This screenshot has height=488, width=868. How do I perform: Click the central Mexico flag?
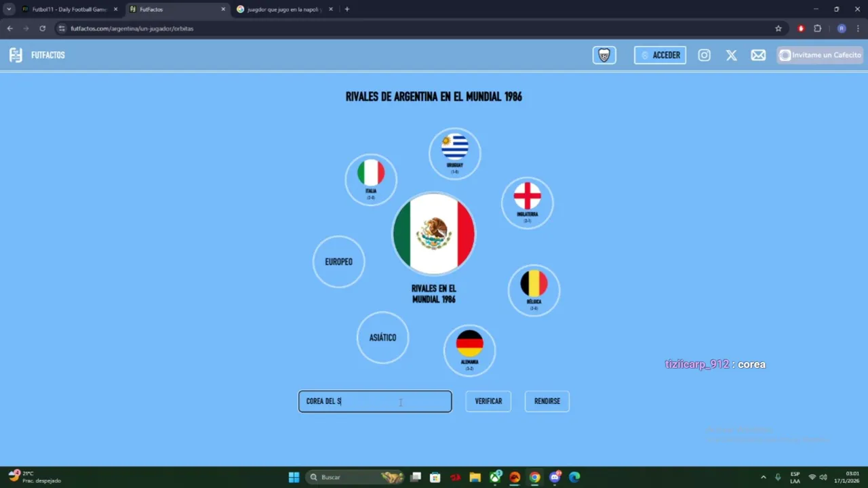click(x=434, y=233)
